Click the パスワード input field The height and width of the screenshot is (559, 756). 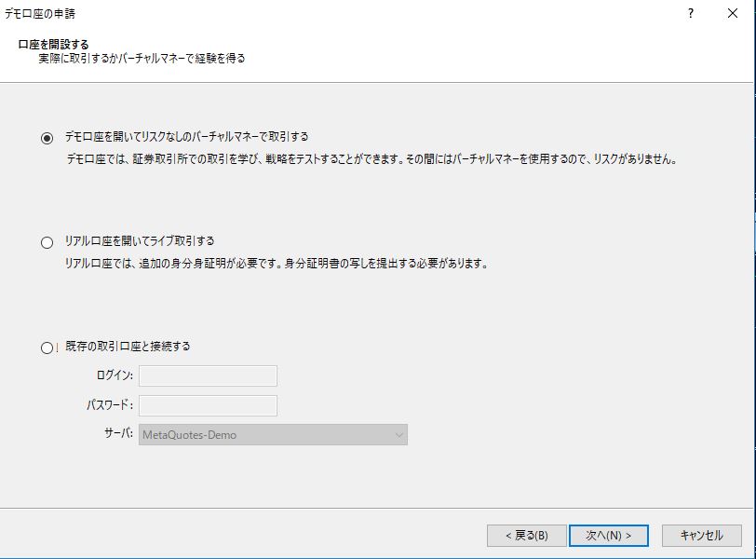pos(208,405)
